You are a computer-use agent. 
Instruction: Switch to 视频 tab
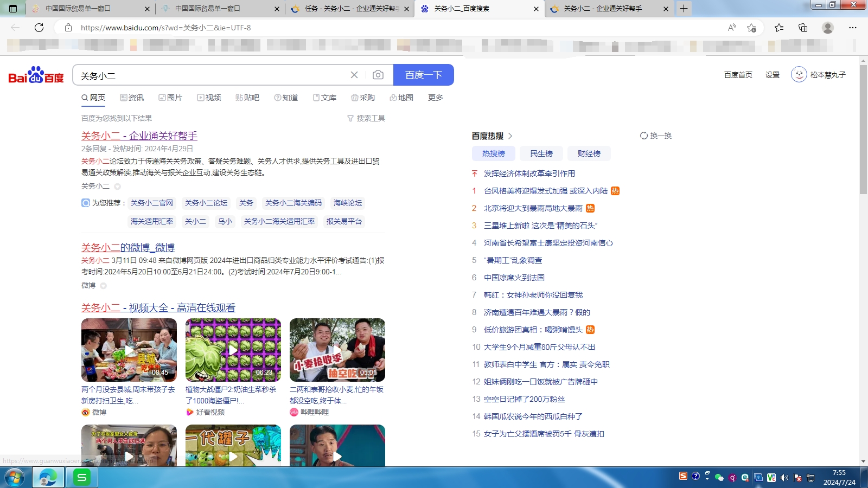[209, 98]
